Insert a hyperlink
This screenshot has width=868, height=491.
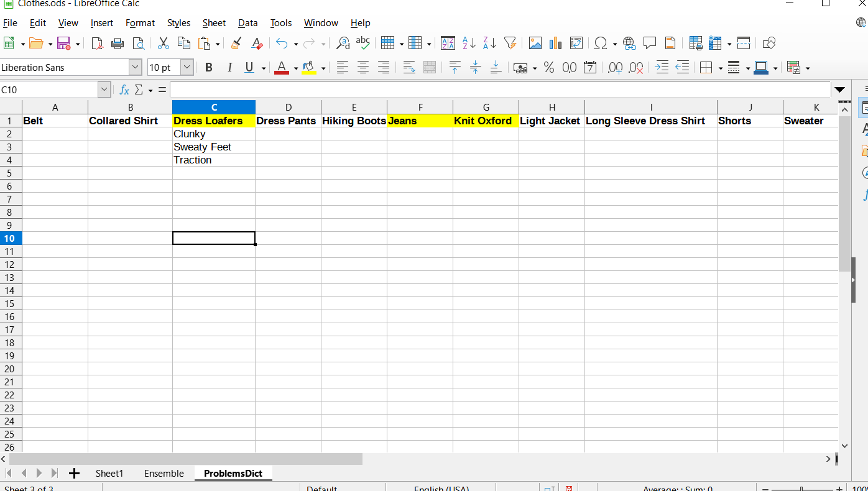[x=629, y=43]
